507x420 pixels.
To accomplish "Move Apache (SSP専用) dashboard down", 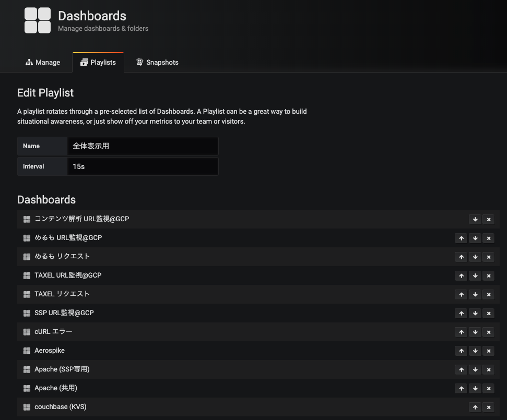I will (x=475, y=370).
